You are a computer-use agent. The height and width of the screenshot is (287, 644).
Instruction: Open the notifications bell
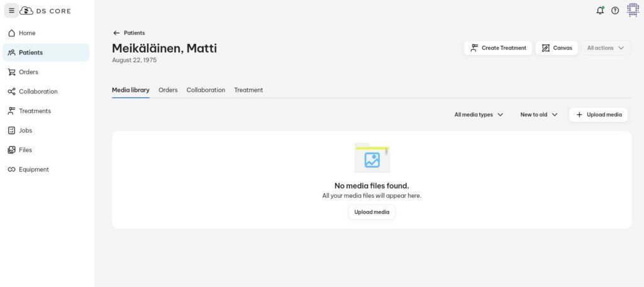[599, 11]
